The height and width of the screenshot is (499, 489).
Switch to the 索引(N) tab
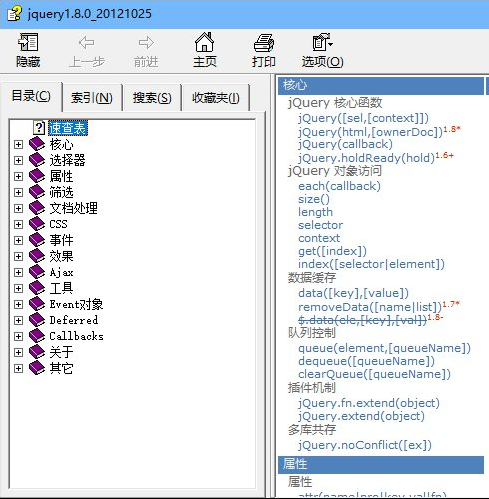(92, 98)
